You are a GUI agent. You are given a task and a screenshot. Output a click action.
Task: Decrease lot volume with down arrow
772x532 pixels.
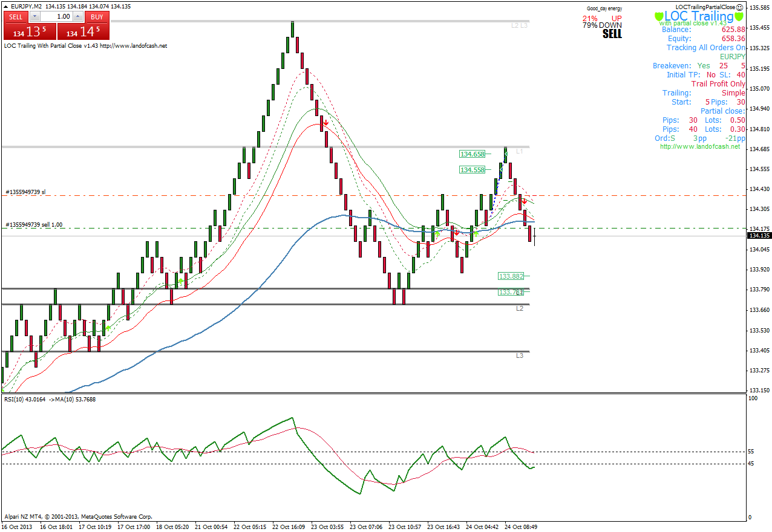(36, 17)
